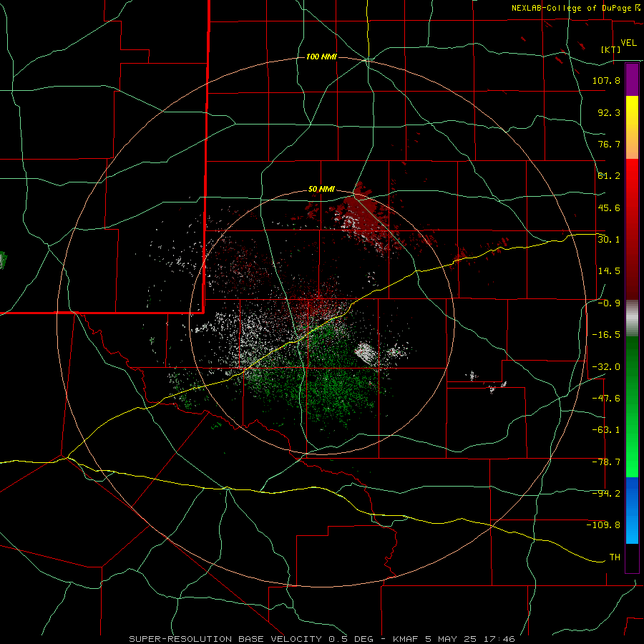Click the 45.6 value on velocity scale
This screenshot has width=644, height=644.
[609, 208]
